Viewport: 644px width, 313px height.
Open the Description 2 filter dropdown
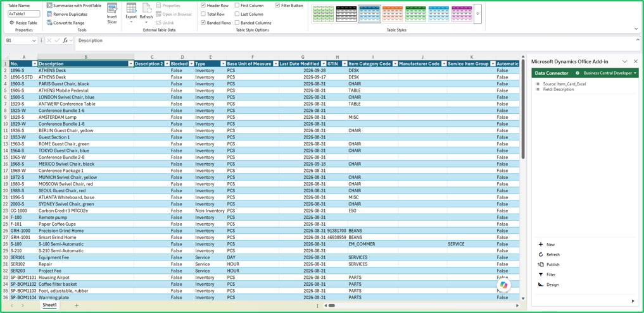click(x=167, y=64)
